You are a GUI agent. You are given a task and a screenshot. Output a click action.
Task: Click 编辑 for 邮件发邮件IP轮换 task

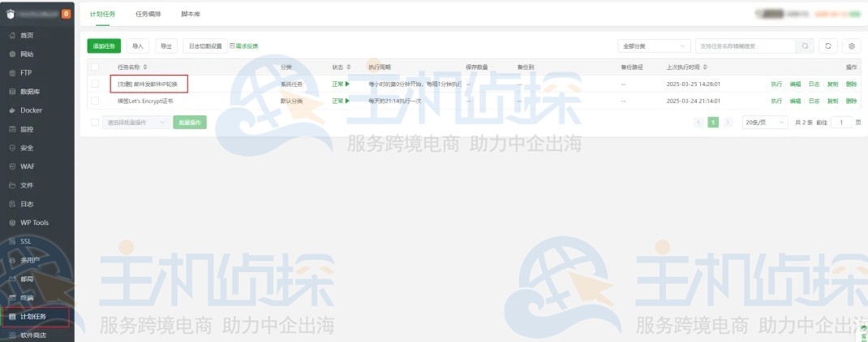coord(796,84)
